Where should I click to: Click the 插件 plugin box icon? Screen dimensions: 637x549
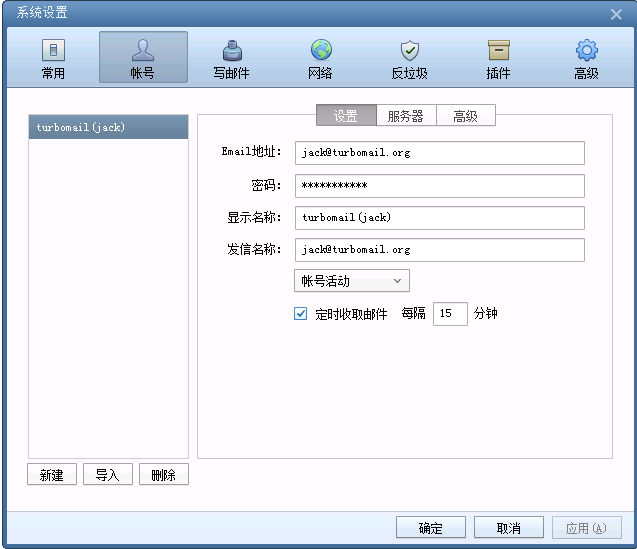[x=498, y=58]
